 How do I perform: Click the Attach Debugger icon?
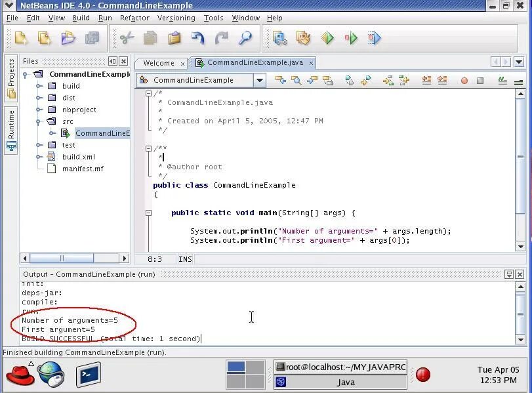tap(375, 38)
